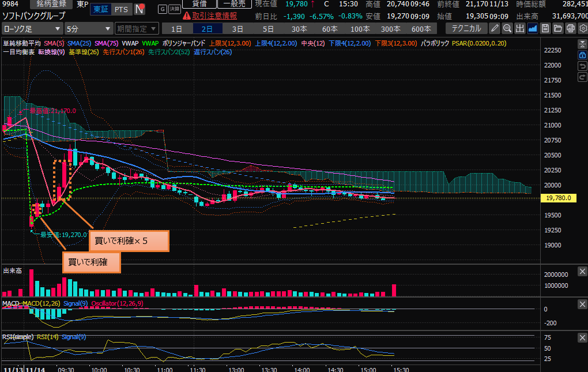Image resolution: width=588 pixels, height=372 pixels.
Task: Click the undo arrow on the right side
Action: tap(582, 66)
